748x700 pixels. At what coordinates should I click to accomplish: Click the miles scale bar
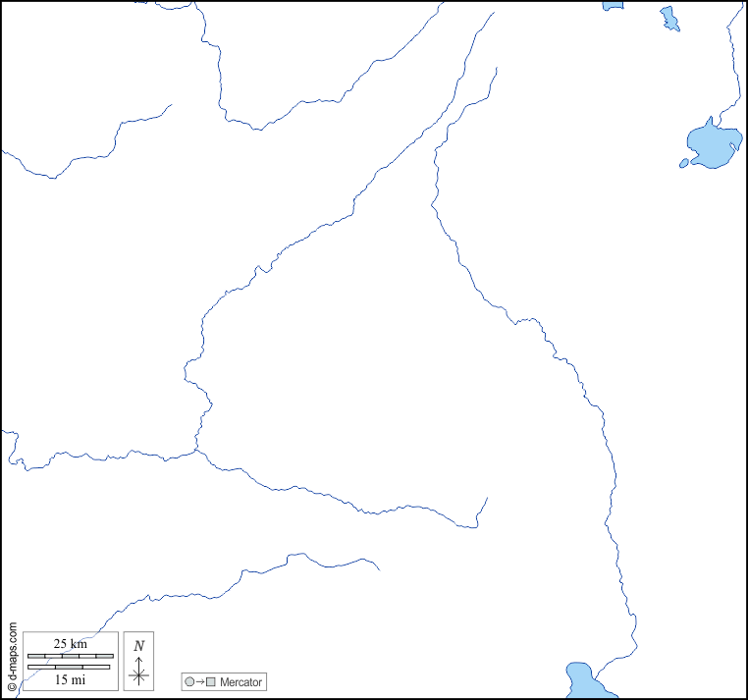coord(70,667)
